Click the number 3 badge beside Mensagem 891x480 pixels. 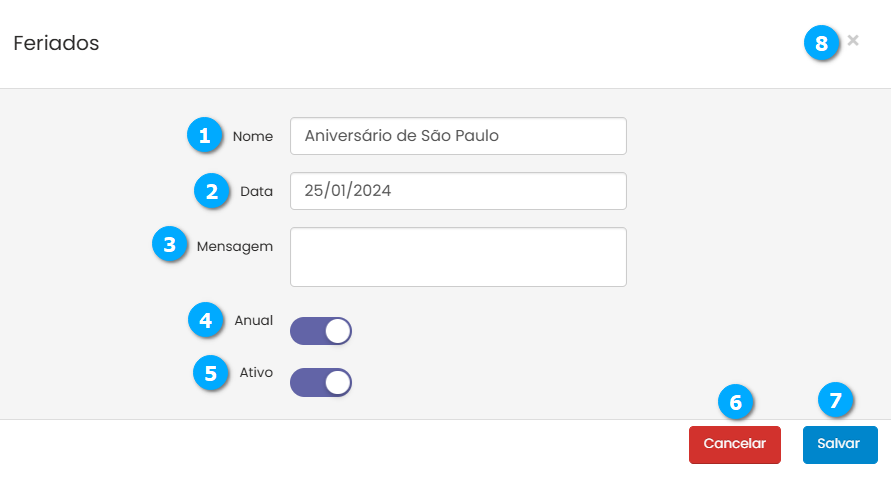click(170, 245)
